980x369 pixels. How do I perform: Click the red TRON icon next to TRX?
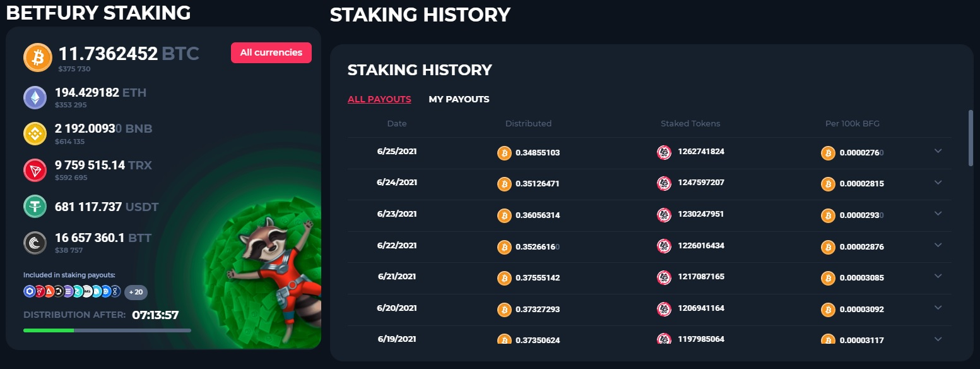coord(35,170)
